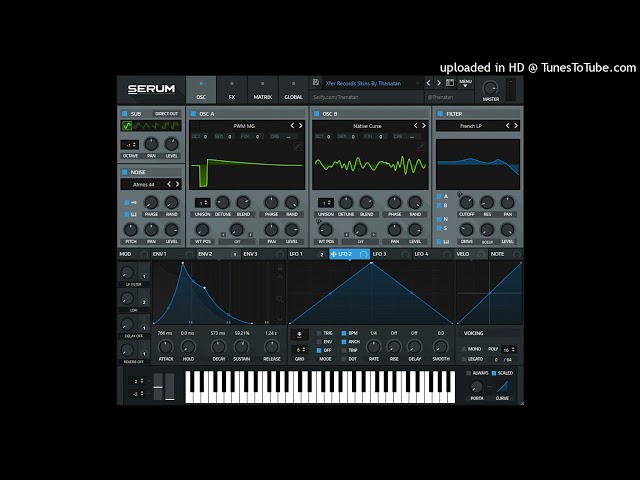This screenshot has height=480, width=640.
Task: Go to next preset arrow
Action: 439,83
